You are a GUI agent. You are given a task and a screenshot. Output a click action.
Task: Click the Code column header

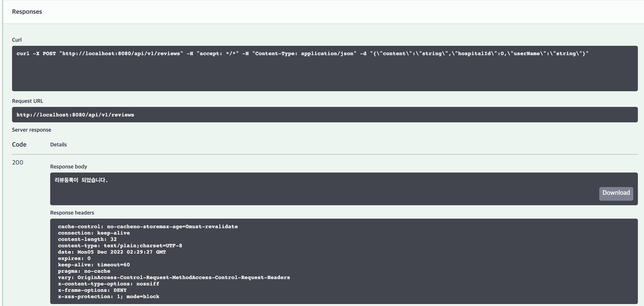click(x=19, y=145)
